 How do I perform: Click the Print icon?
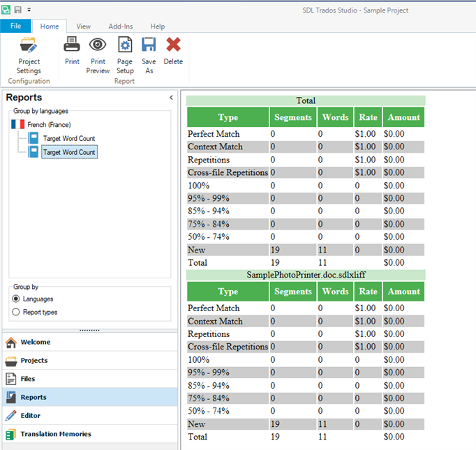[x=72, y=44]
